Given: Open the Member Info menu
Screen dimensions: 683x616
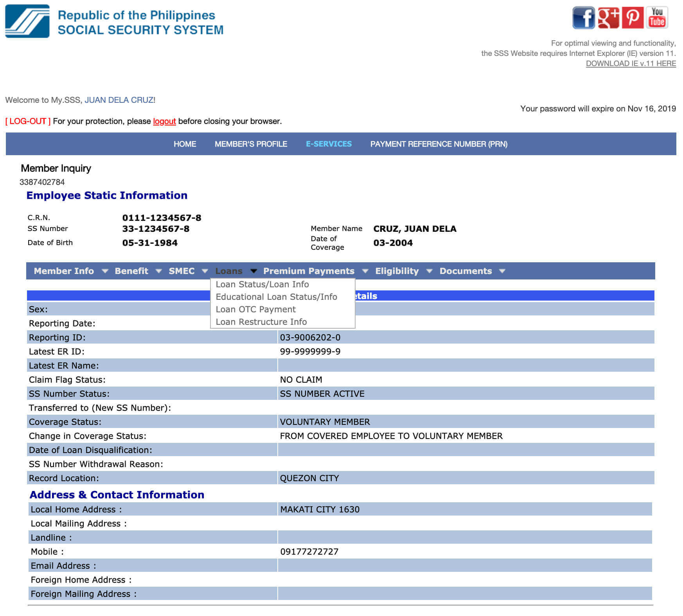Looking at the screenshot, I should coord(64,271).
